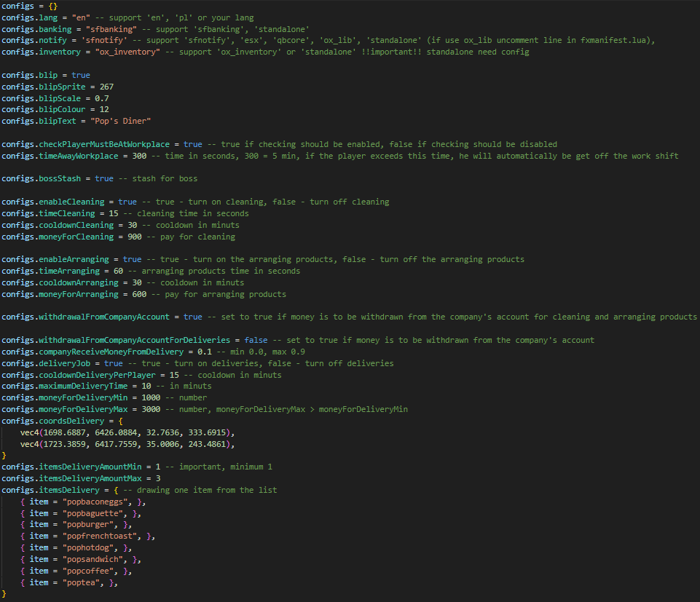Click the companyReceiveMoneyFromDelivery value 0.1

pos(205,352)
